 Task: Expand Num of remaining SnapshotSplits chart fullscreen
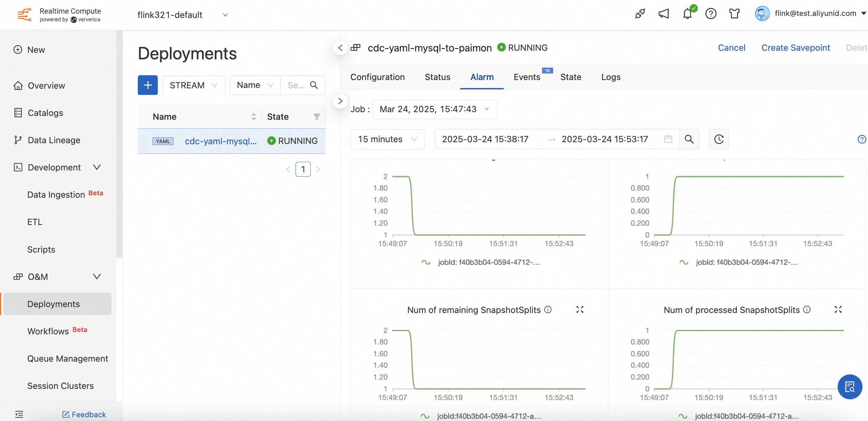click(580, 310)
